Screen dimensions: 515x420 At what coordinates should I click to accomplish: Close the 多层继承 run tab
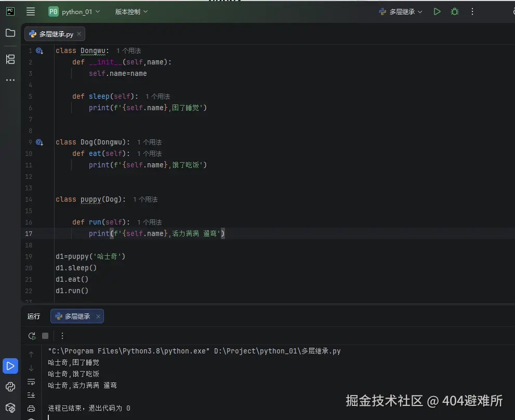pyautogui.click(x=98, y=316)
